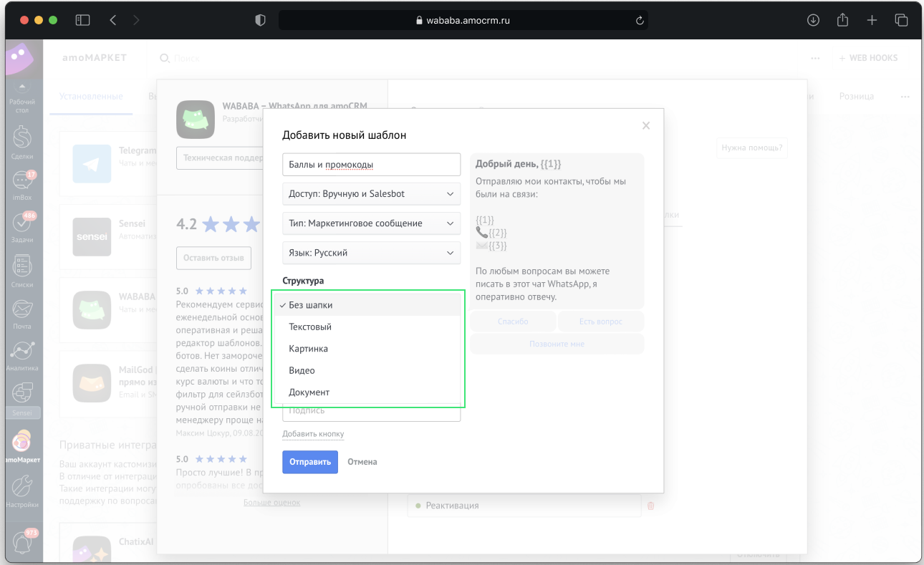Screen dimensions: 924x565
Task: Open 'Язык: Русский' language dropdown
Action: [371, 253]
